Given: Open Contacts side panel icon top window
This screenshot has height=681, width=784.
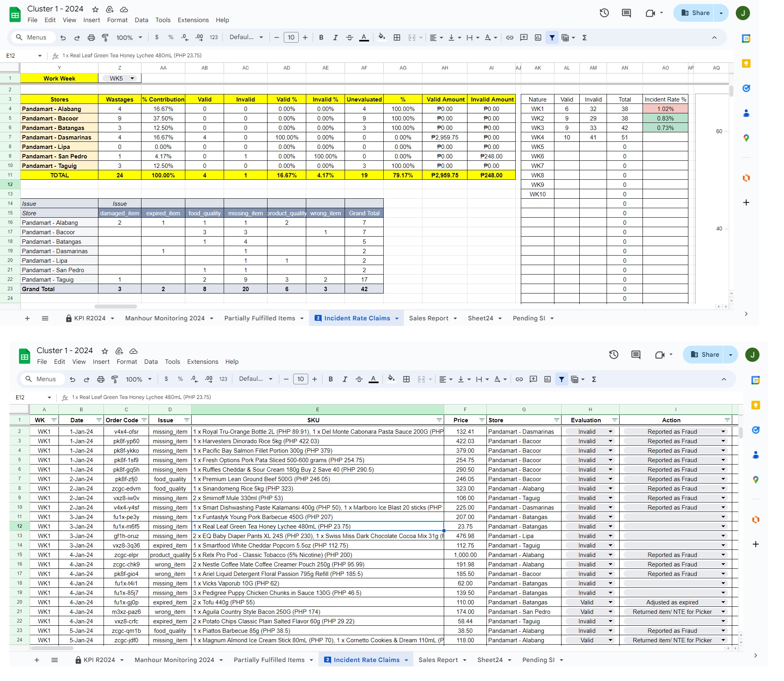Looking at the screenshot, I should click(x=746, y=113).
